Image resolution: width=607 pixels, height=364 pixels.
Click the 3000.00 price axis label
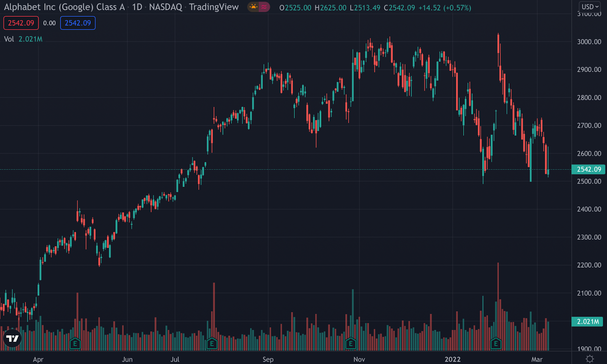click(x=589, y=42)
